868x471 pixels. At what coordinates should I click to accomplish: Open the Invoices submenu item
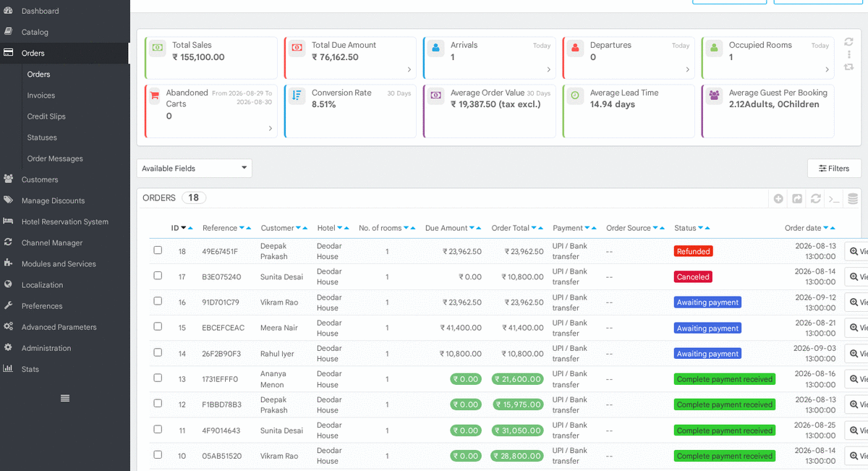41,95
